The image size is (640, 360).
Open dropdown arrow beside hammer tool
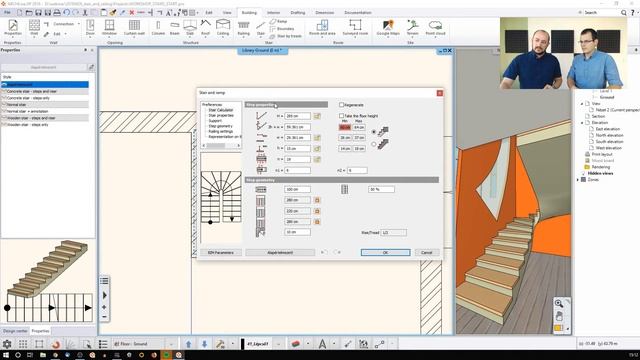(233, 344)
